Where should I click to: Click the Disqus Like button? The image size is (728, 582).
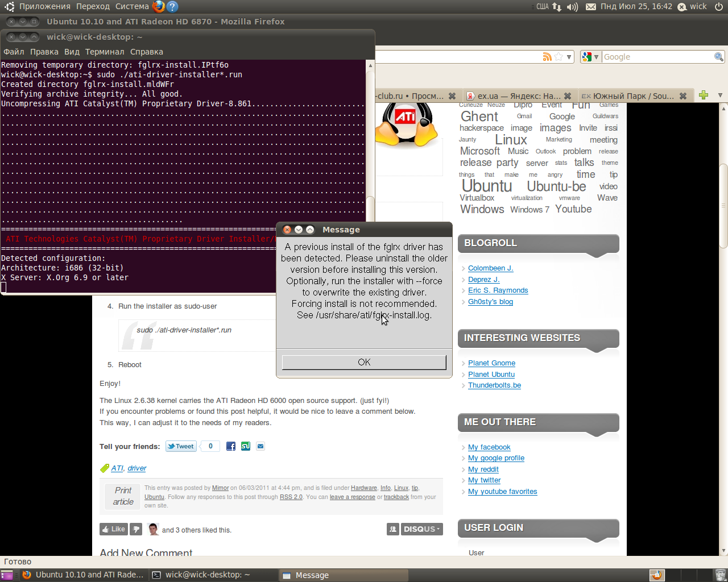pos(113,529)
